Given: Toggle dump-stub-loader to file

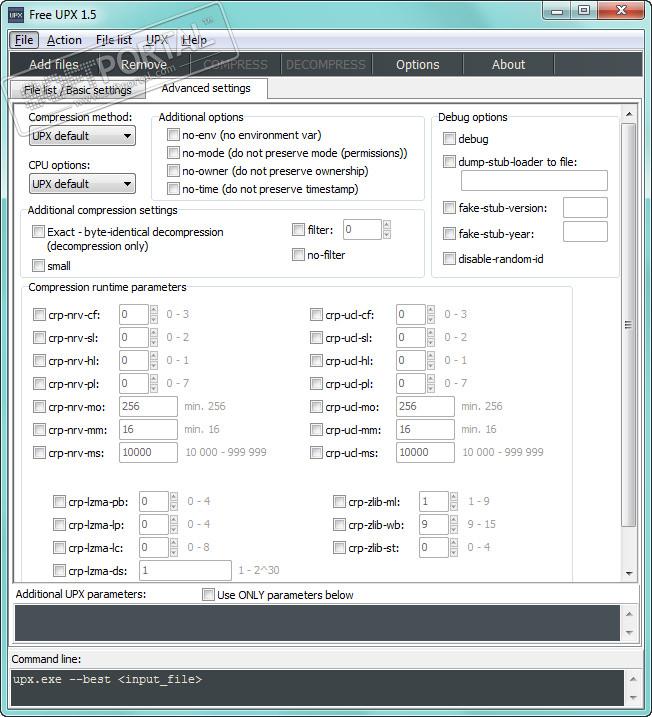Looking at the screenshot, I should point(449,161).
